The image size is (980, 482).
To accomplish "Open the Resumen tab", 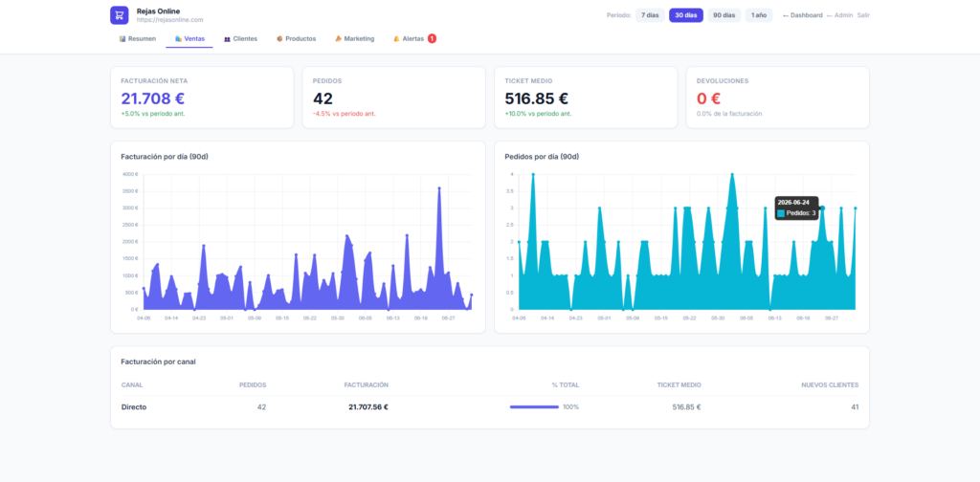I will tap(138, 38).
